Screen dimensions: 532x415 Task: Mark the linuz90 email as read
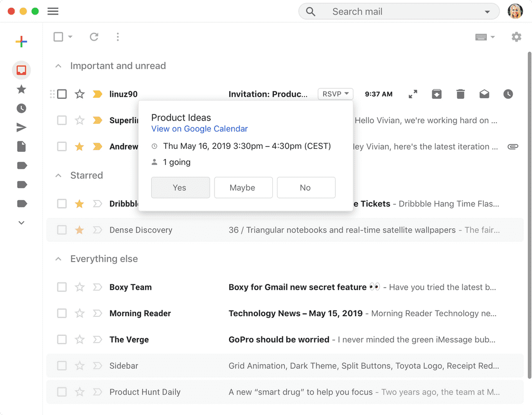pos(484,94)
